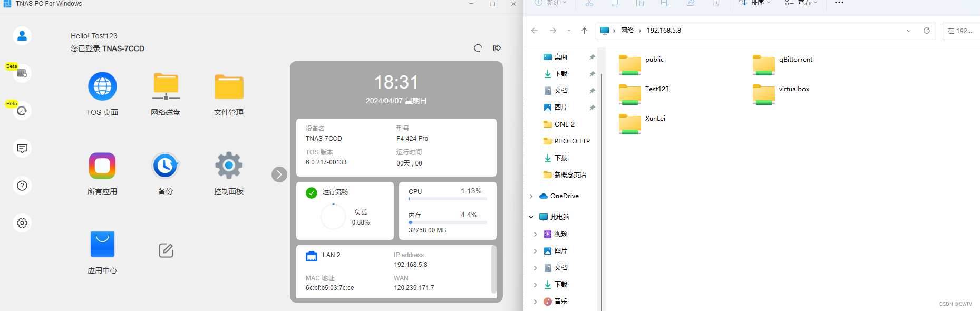Viewport: 980px width, 311px height.
Task: Expand the 音乐 tree node
Action: 536,302
